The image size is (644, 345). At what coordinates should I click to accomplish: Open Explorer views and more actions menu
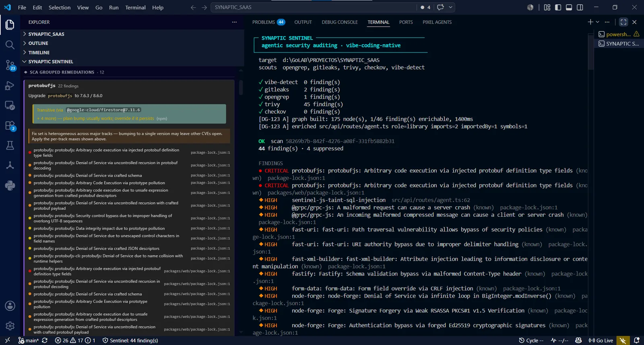coord(234,22)
